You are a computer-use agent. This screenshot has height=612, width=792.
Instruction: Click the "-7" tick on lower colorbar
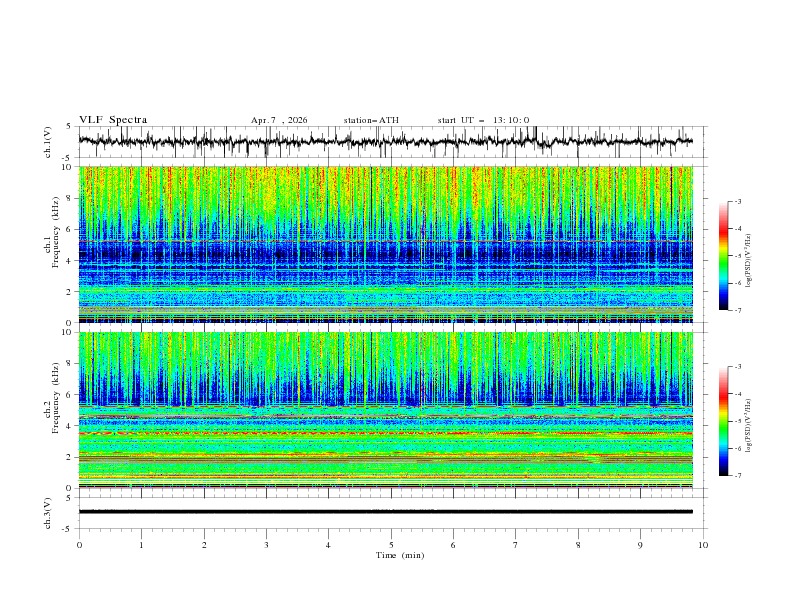point(737,476)
